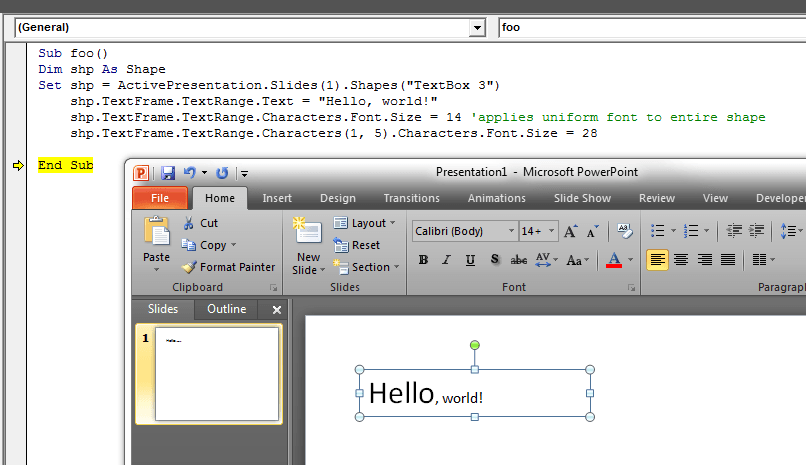Click the orange File button
This screenshot has width=806, height=465.
[160, 198]
